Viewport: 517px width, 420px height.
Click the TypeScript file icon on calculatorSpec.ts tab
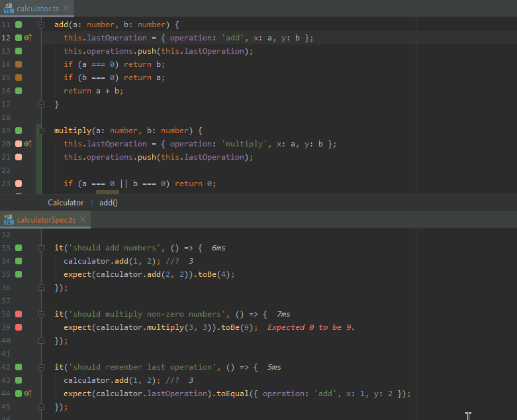pyautogui.click(x=9, y=219)
